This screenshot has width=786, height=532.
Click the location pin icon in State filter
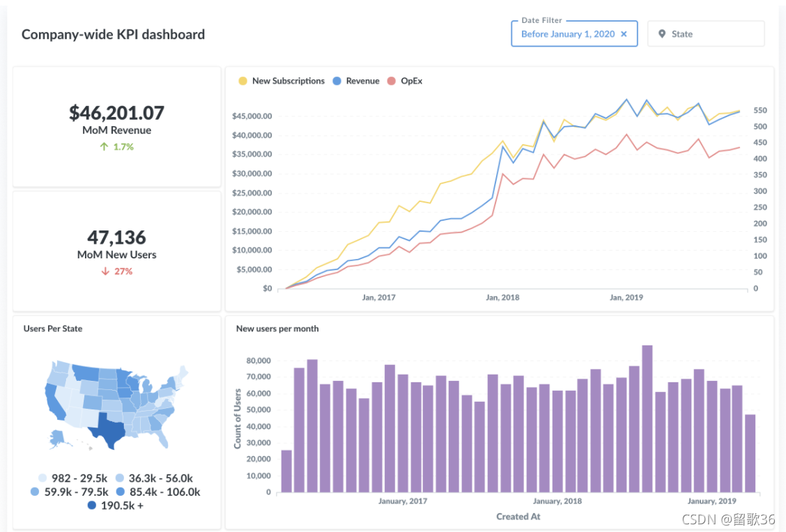662,34
